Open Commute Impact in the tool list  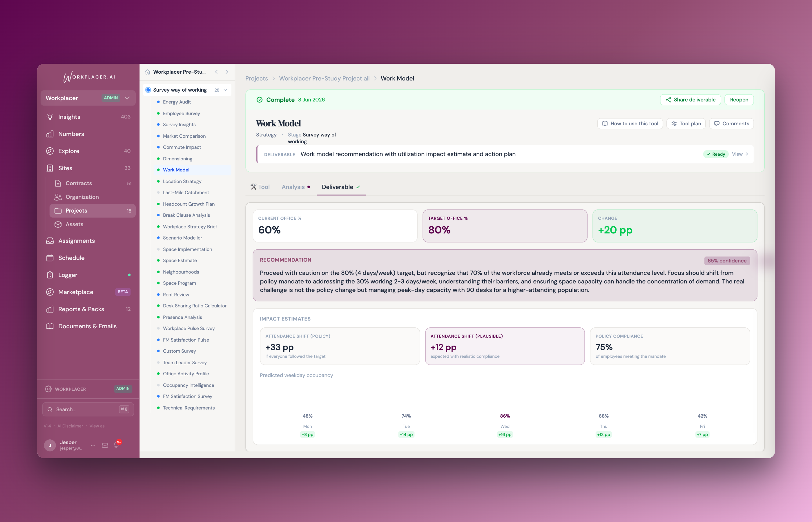tap(182, 147)
